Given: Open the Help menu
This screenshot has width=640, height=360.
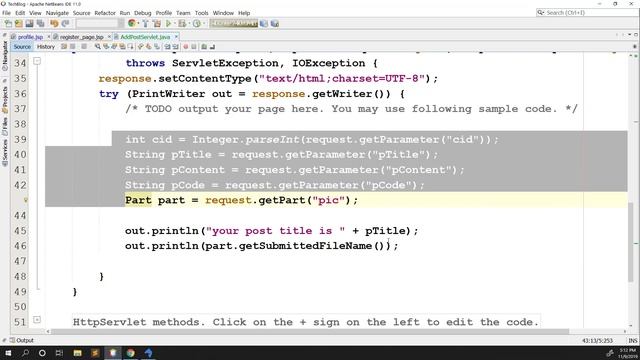Looking at the screenshot, I should [x=244, y=13].
